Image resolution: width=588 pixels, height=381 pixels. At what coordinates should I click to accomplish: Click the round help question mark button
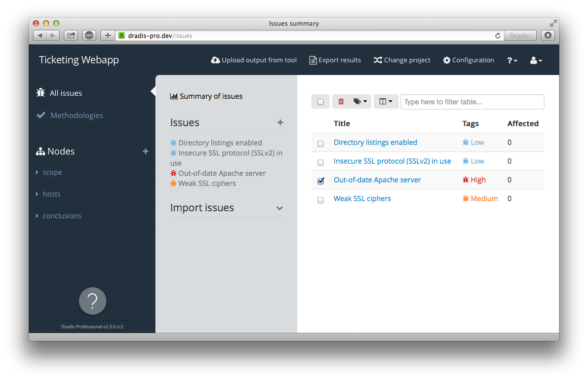93,301
